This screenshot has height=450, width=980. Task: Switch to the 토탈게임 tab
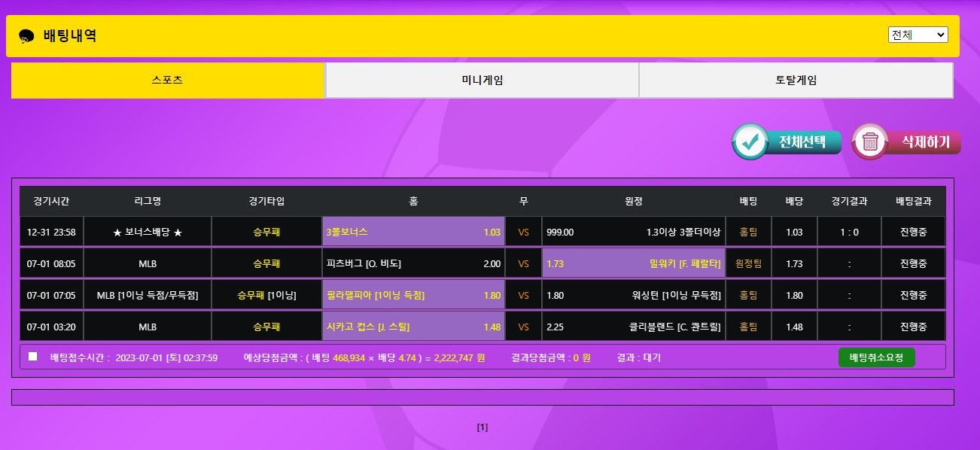tap(796, 81)
